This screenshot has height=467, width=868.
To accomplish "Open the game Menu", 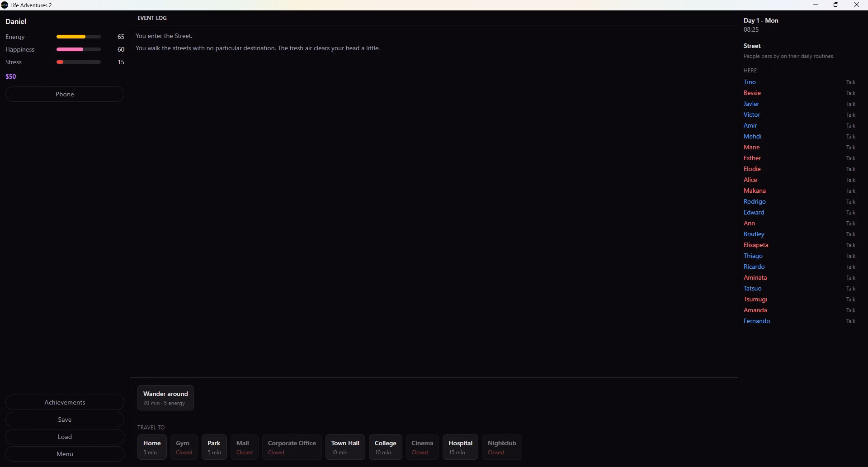I will (x=65, y=454).
